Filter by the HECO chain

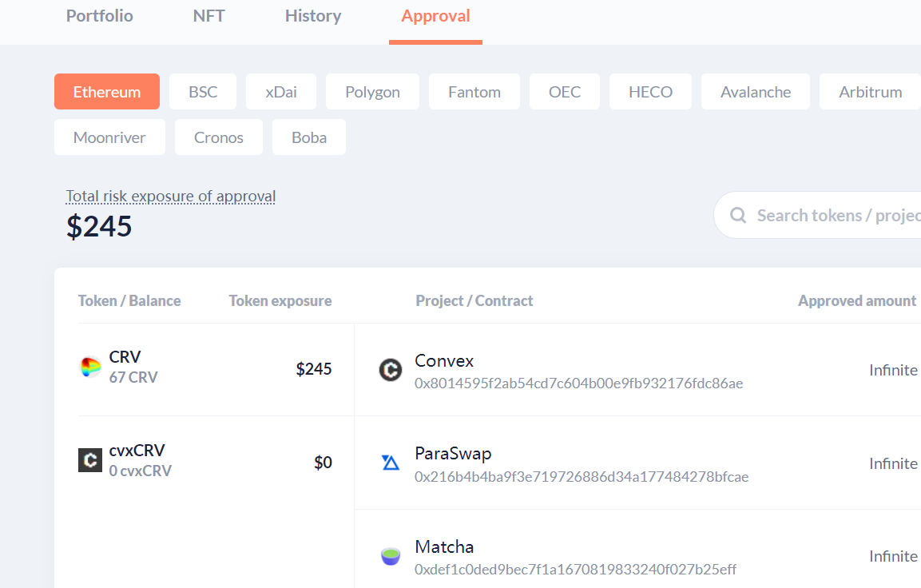(x=650, y=92)
